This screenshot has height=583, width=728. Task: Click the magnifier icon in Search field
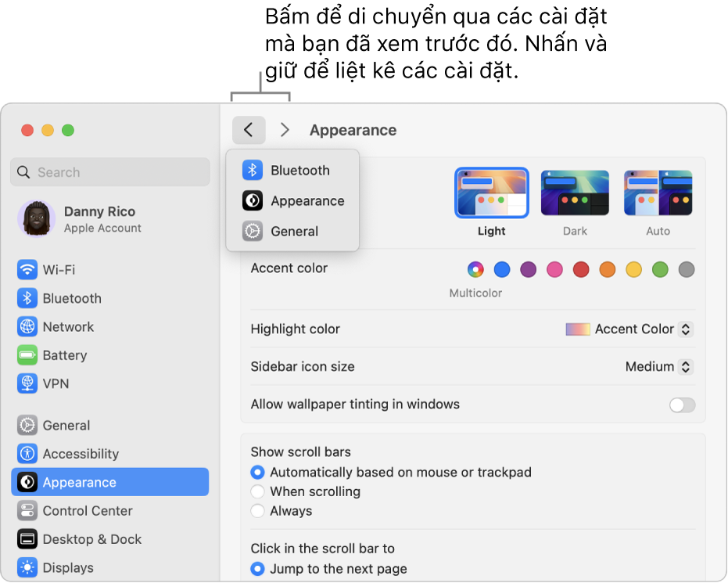[23, 172]
